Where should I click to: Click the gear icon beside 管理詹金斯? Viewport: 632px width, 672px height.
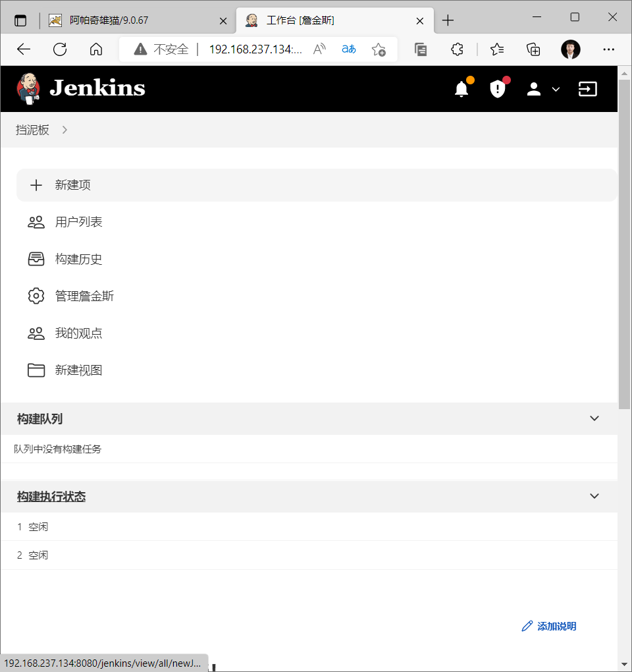pyautogui.click(x=36, y=296)
